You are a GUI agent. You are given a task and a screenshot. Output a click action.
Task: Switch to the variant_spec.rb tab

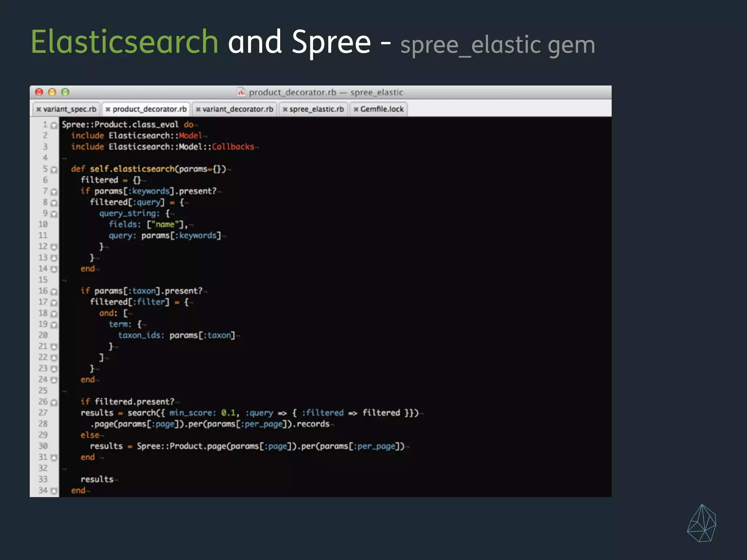tap(70, 109)
